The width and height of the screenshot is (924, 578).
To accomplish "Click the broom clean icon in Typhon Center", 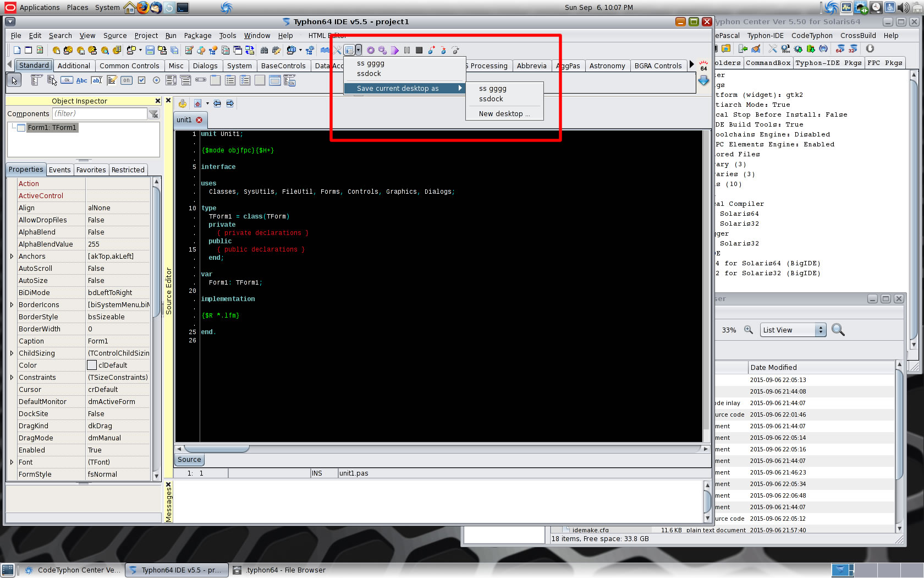I will [x=756, y=48].
